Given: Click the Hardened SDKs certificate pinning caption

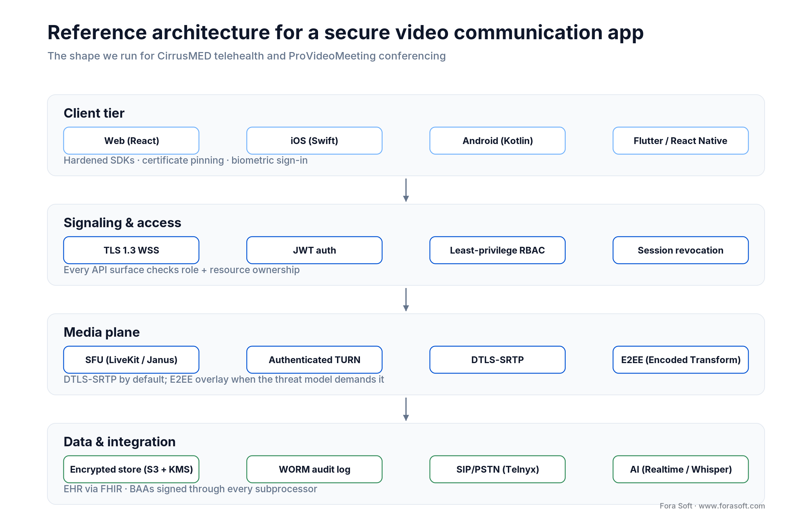Looking at the screenshot, I should pos(185,160).
